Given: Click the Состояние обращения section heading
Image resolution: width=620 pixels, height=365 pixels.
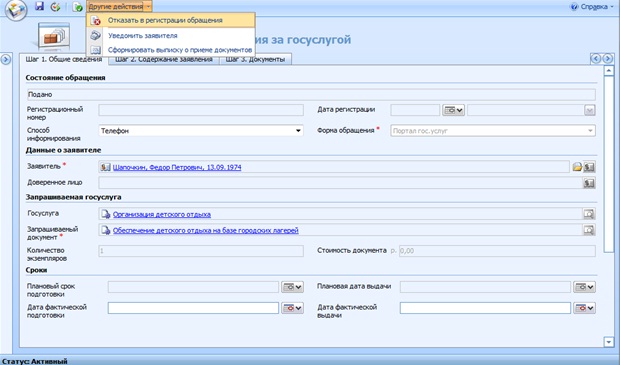Looking at the screenshot, I should [65, 78].
